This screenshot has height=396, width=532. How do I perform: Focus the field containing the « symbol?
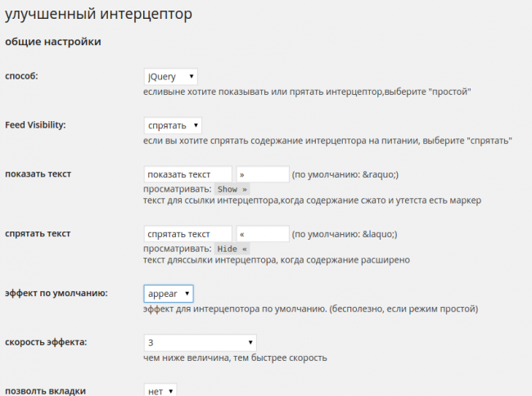[x=262, y=234]
